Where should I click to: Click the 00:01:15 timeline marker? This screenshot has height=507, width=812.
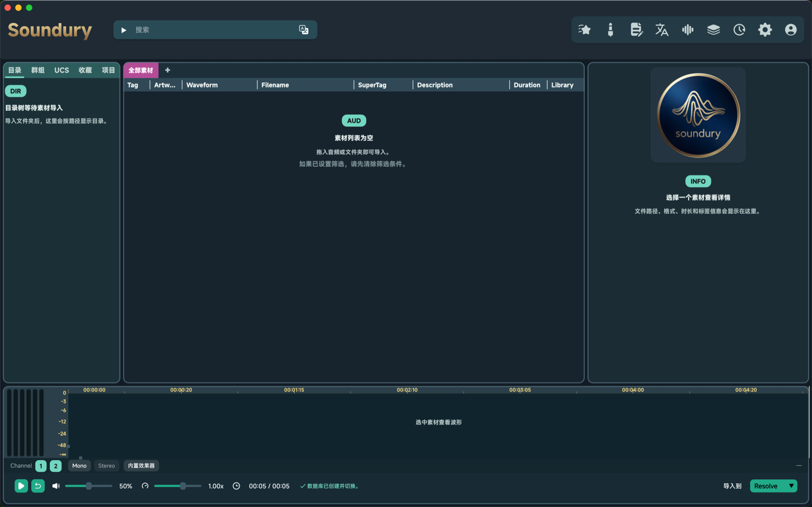click(294, 390)
